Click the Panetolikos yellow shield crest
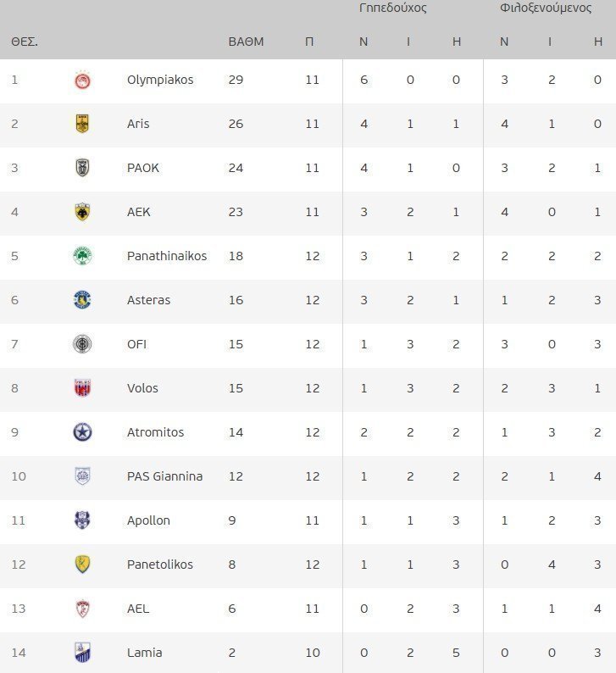Image resolution: width=616 pixels, height=673 pixels. [x=82, y=565]
